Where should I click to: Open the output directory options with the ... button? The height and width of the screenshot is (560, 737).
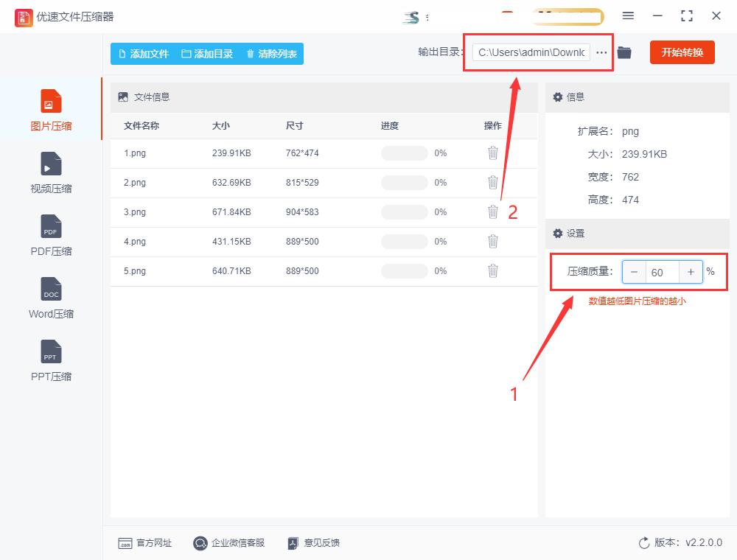coord(601,52)
